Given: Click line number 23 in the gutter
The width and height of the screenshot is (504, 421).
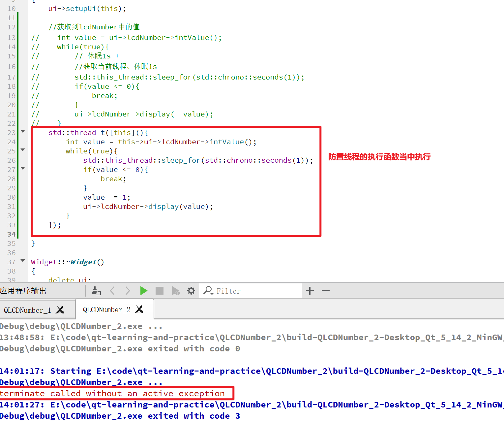Looking at the screenshot, I should [12, 133].
